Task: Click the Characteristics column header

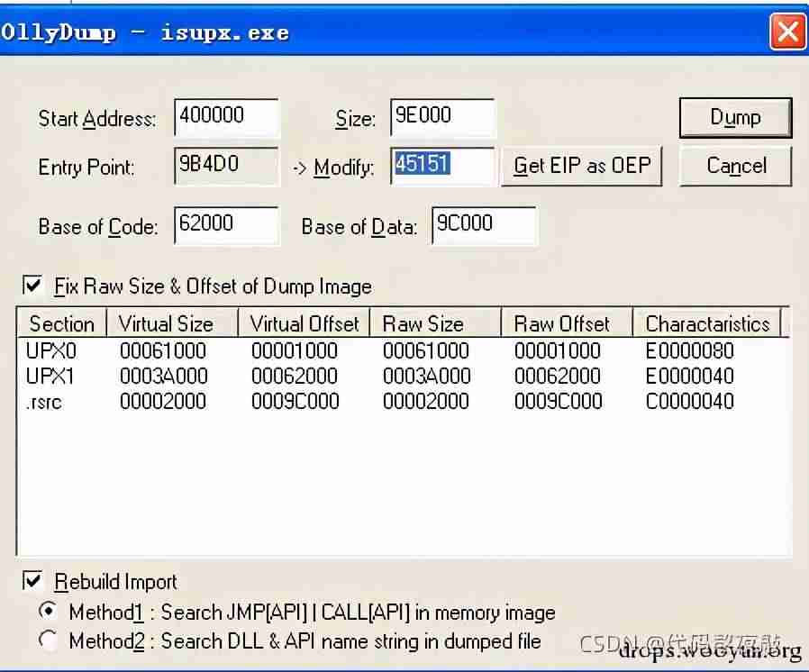Action: [707, 322]
